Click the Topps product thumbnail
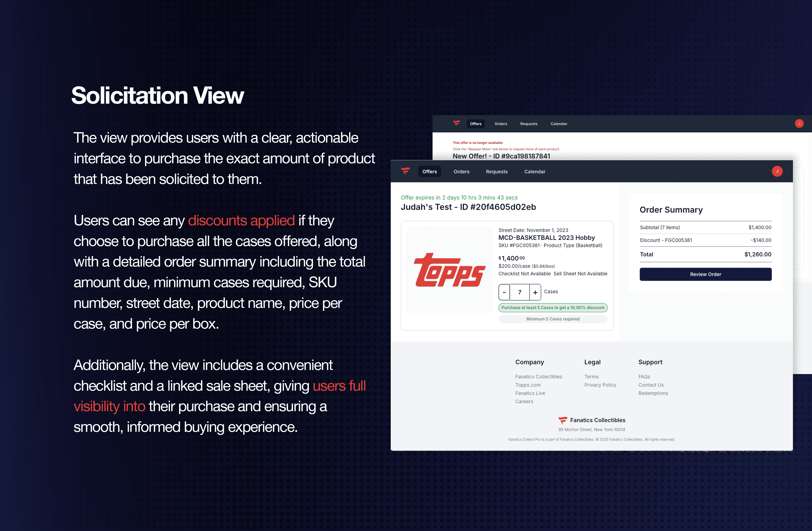 coord(449,270)
